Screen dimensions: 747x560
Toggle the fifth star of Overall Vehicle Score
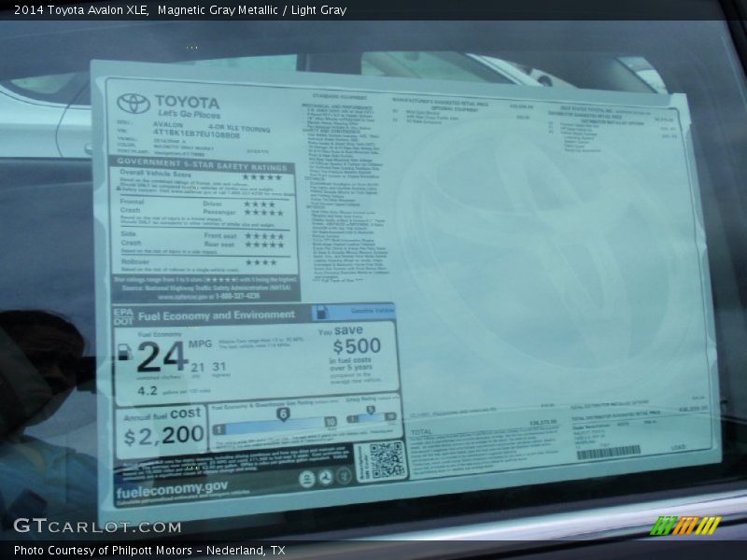(x=278, y=177)
